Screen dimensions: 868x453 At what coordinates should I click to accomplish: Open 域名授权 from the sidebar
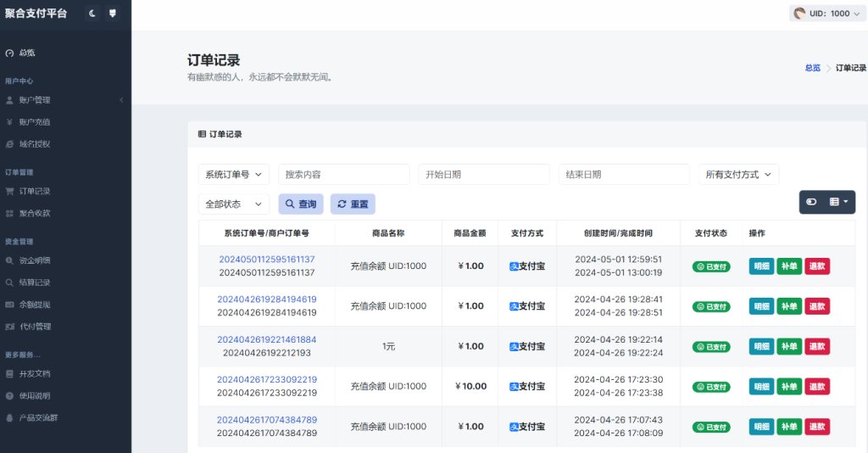(x=35, y=144)
